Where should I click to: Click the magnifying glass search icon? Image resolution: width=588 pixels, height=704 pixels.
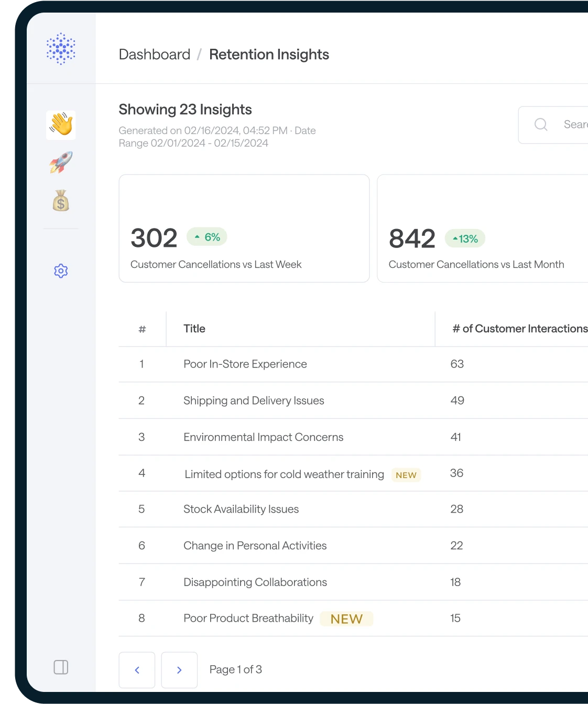(x=541, y=125)
